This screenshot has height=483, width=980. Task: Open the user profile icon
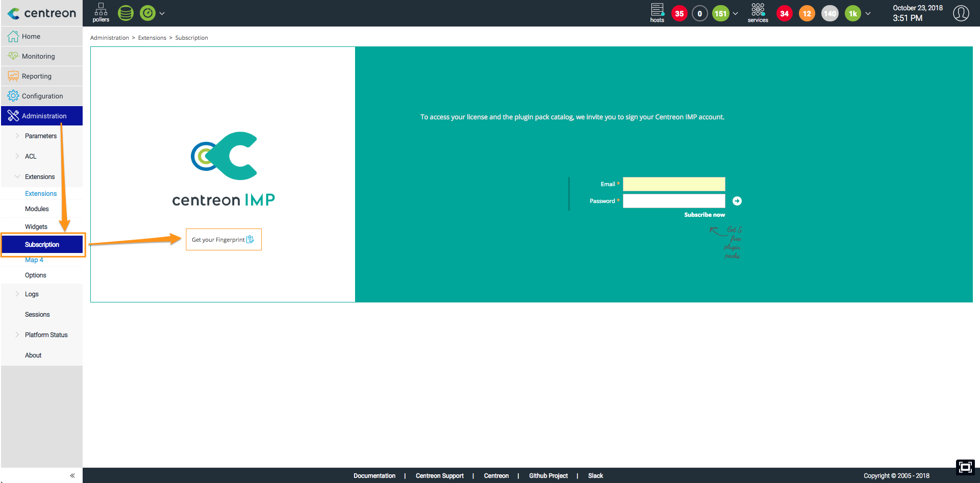(x=961, y=13)
